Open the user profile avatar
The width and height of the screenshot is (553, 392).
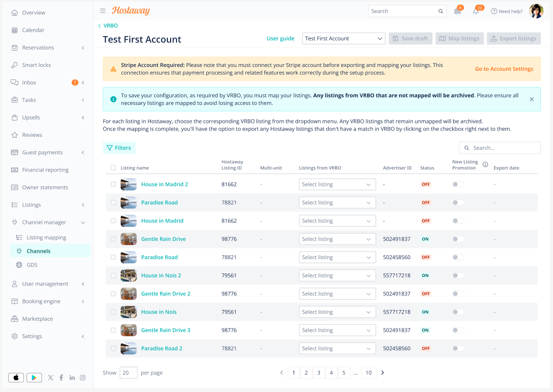click(536, 11)
